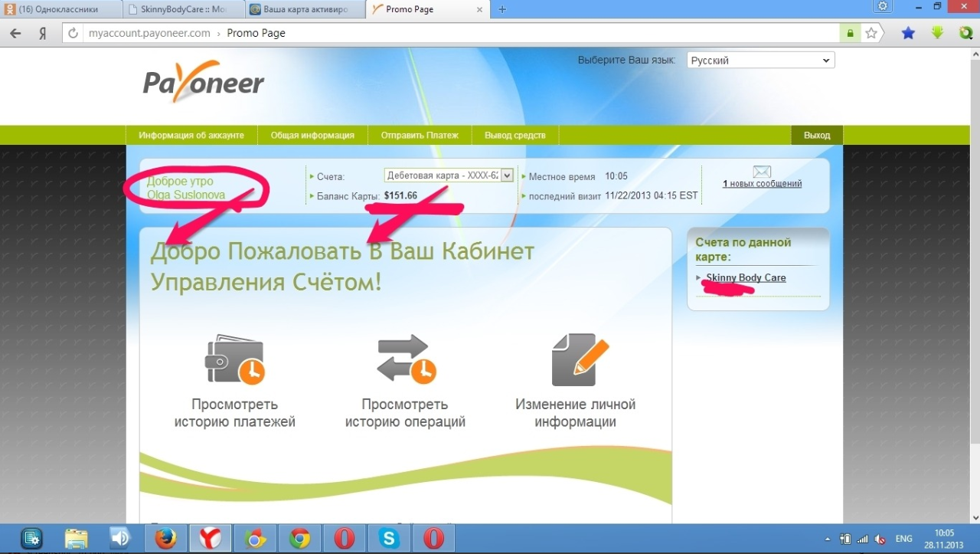Open Вывод средств menu
This screenshot has height=554, width=980.
coord(515,135)
